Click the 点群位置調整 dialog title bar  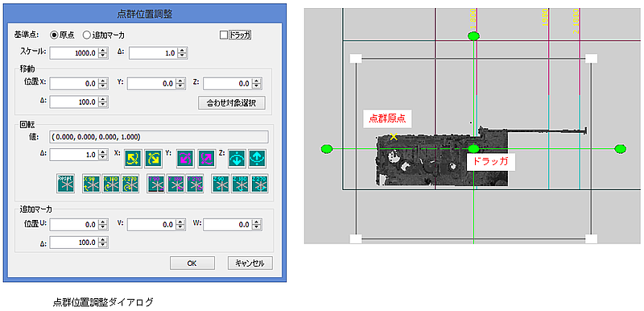tap(145, 15)
